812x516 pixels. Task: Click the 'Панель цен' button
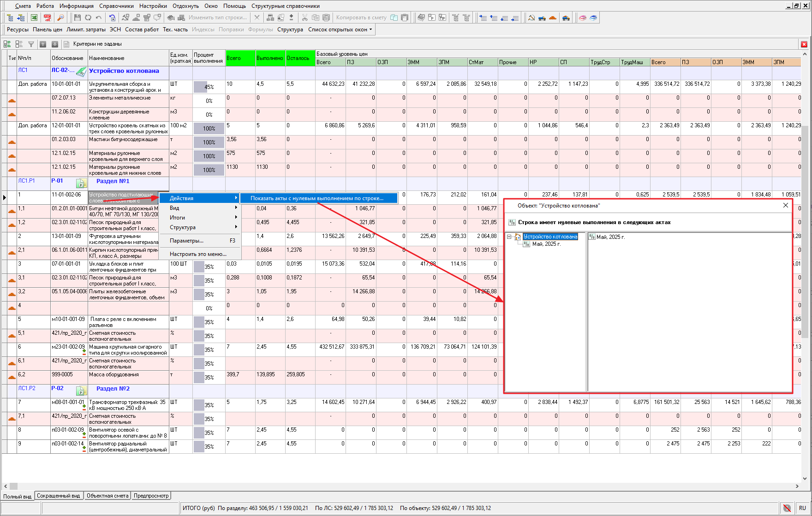47,30
